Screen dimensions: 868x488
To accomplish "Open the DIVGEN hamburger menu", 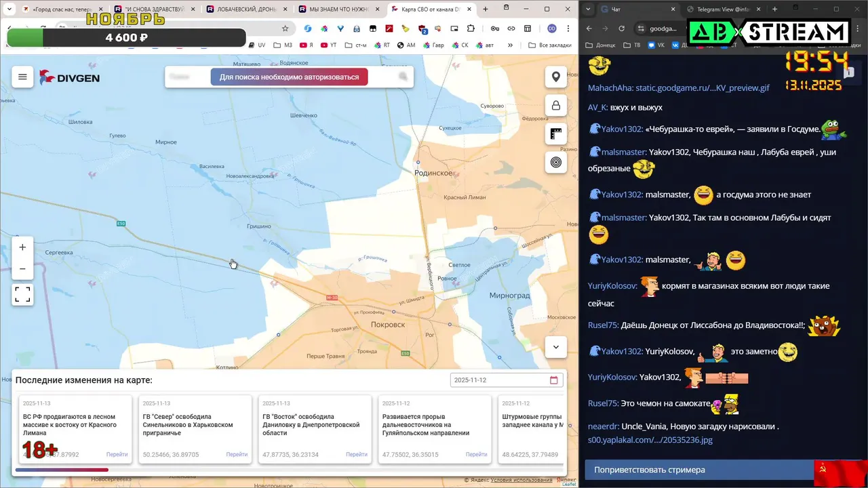I will point(22,77).
